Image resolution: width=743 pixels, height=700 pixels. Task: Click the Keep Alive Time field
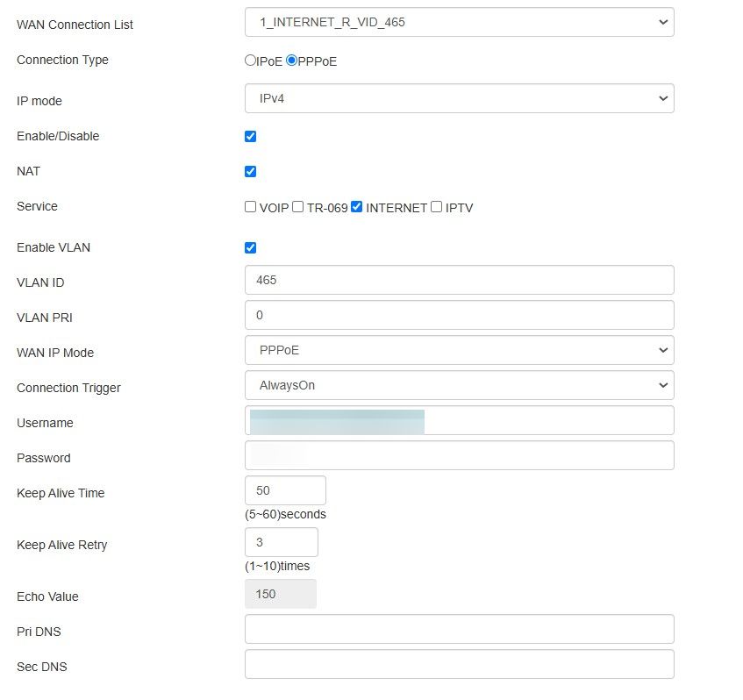(x=285, y=490)
